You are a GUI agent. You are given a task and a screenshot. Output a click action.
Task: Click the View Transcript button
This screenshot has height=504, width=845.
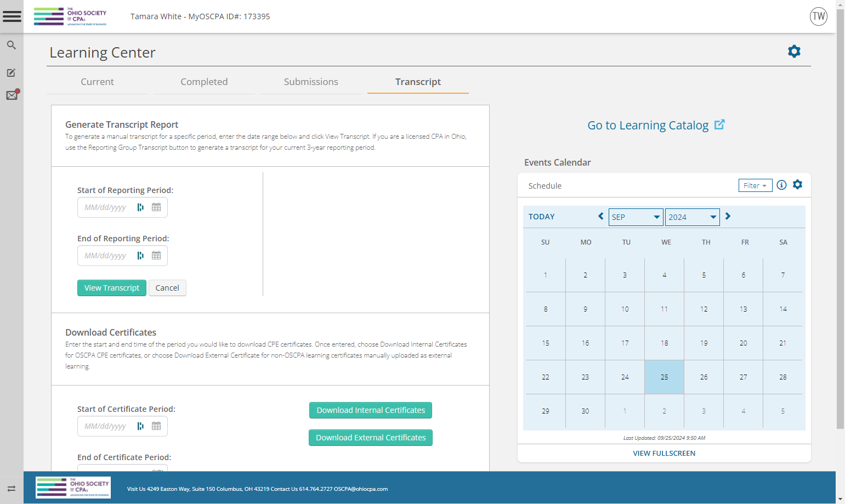pyautogui.click(x=112, y=288)
